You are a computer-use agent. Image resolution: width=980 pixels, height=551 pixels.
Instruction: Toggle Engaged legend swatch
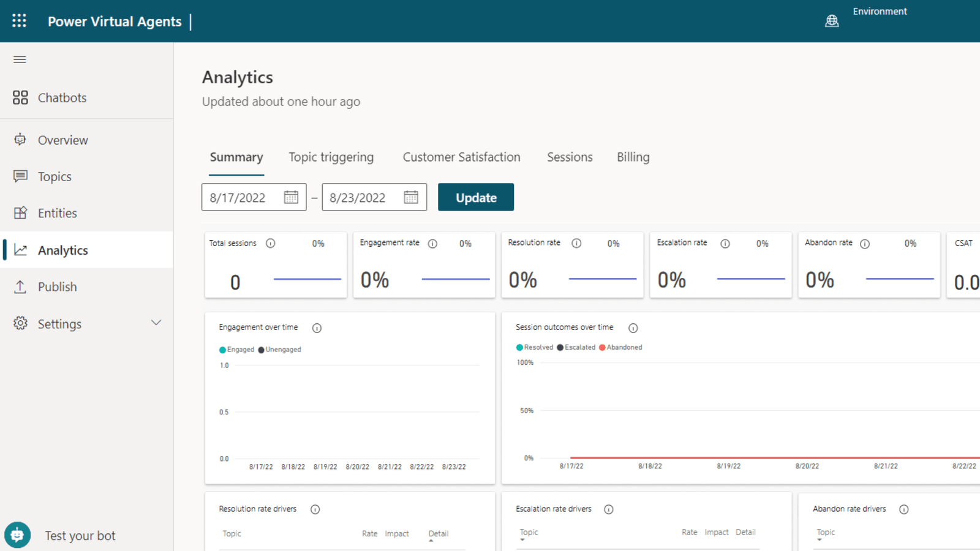tap(222, 350)
